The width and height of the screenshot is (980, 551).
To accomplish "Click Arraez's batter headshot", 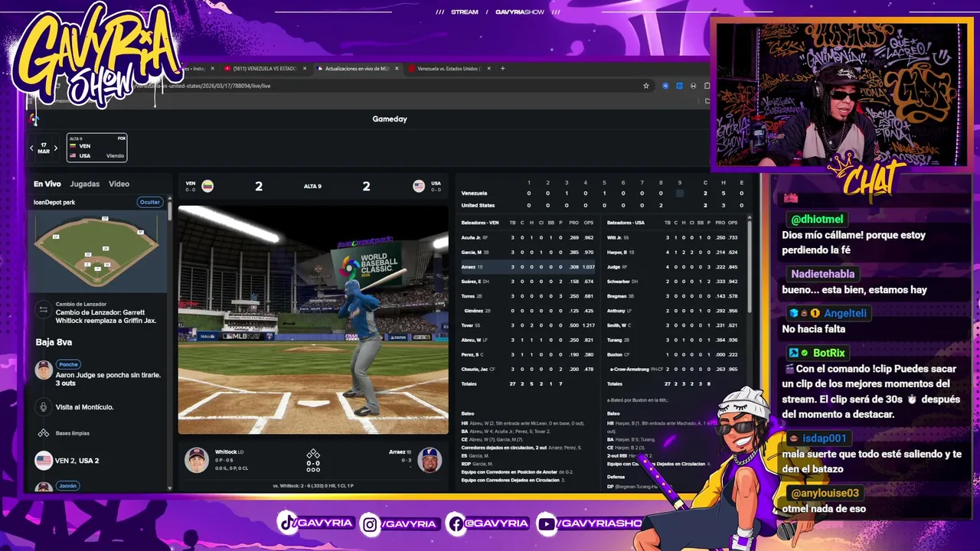I will tap(430, 459).
